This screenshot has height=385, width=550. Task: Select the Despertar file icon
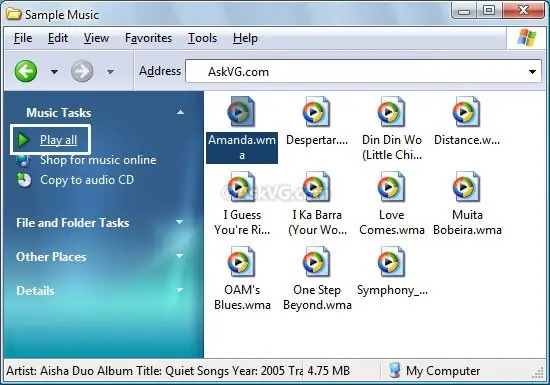(316, 112)
